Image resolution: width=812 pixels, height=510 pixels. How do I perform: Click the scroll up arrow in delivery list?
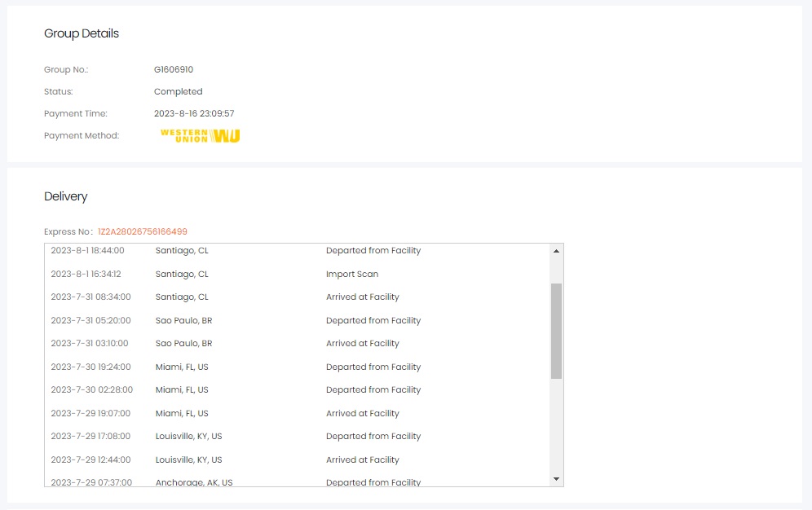point(556,251)
